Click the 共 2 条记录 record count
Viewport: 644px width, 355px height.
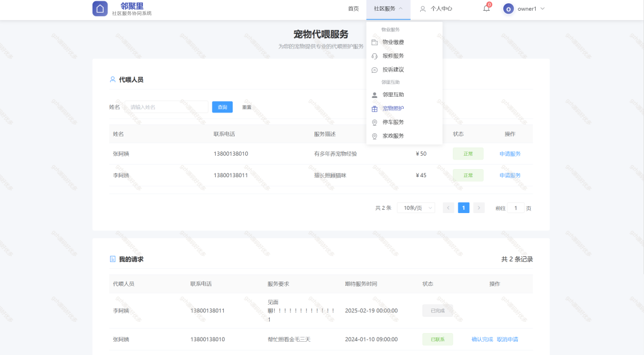tap(517, 259)
